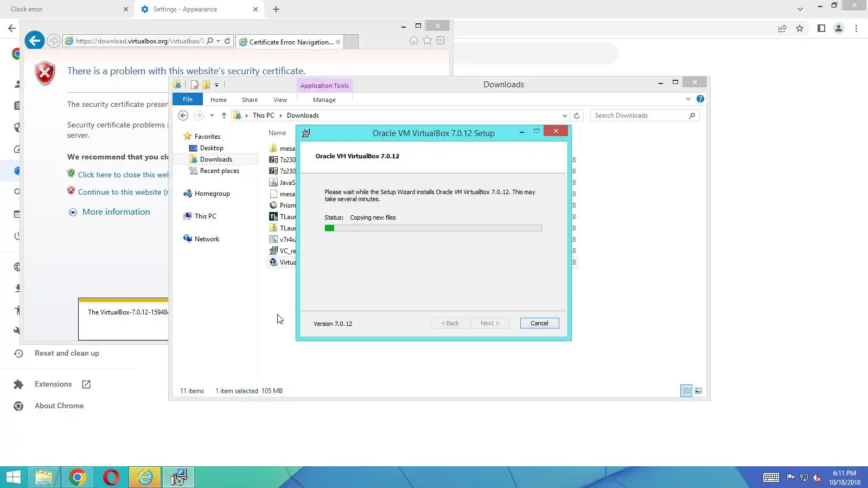Open Extensions in Chrome settings sidebar
The image size is (868, 488).
tap(53, 384)
